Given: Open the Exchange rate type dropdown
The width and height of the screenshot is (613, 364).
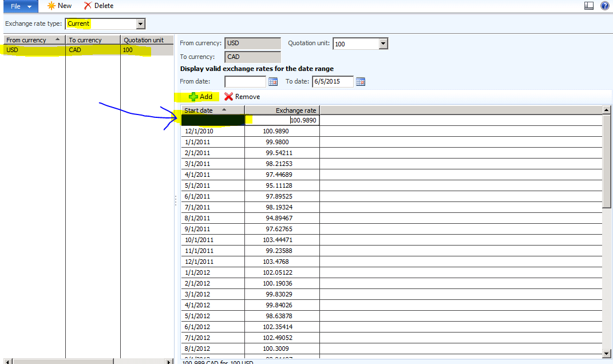Looking at the screenshot, I should point(139,23).
